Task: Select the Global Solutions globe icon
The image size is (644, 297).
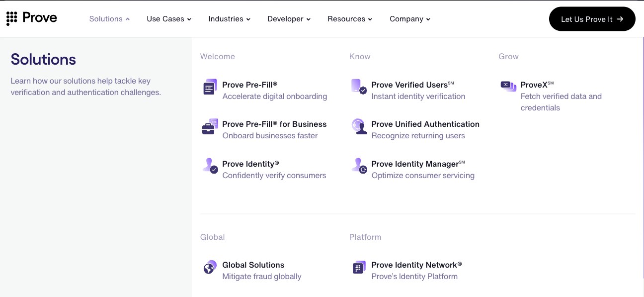Action: tap(210, 267)
